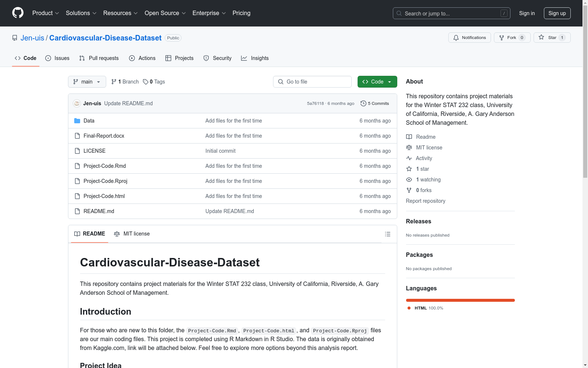Click the Report repository link

[425, 201]
